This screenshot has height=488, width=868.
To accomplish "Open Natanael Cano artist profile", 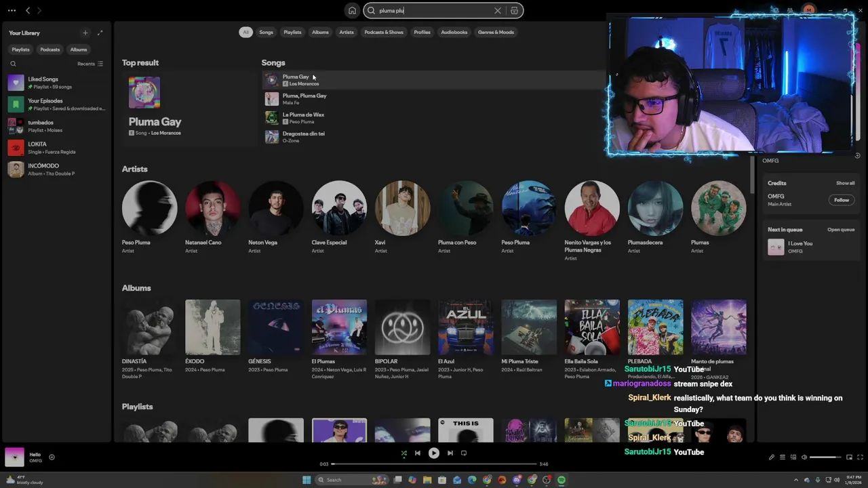I will pyautogui.click(x=212, y=217).
